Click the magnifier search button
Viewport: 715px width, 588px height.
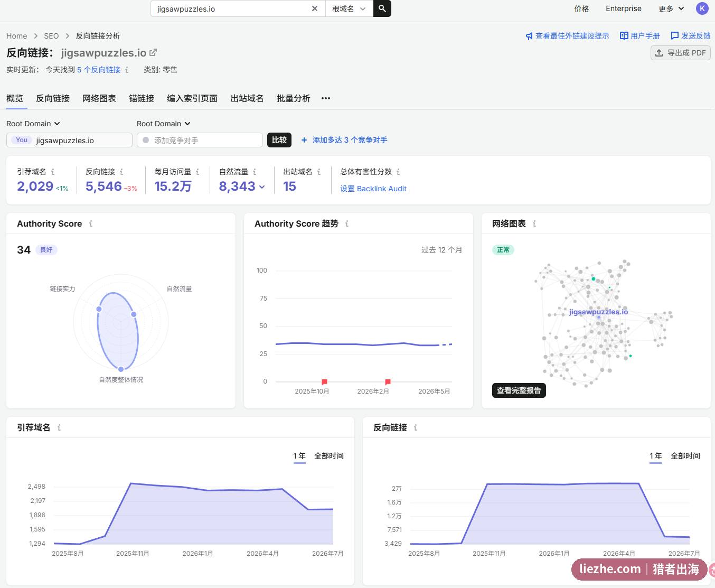tap(382, 8)
